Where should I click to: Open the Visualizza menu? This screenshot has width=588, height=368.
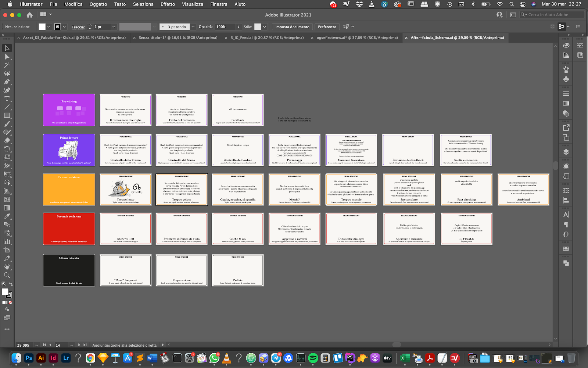[193, 4]
